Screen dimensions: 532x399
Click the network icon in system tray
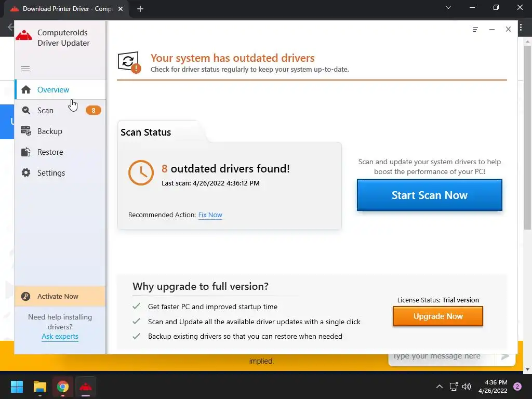coord(454,387)
